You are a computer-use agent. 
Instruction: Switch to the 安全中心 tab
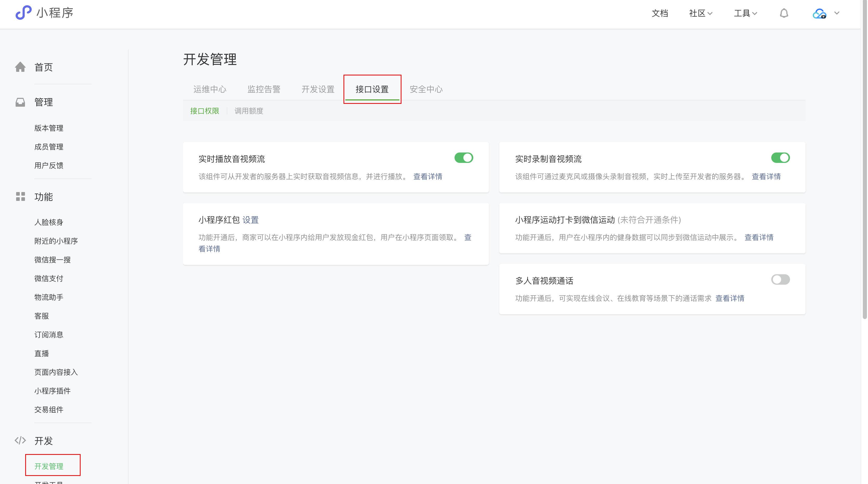[426, 89]
